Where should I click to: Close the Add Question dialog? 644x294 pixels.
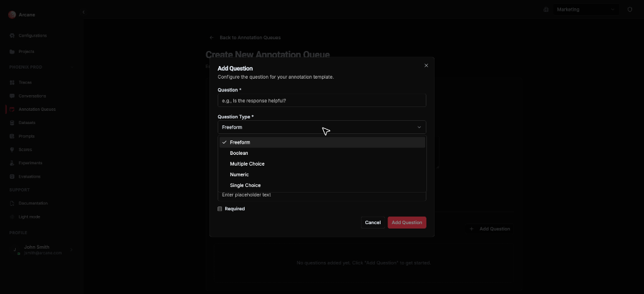coord(426,66)
